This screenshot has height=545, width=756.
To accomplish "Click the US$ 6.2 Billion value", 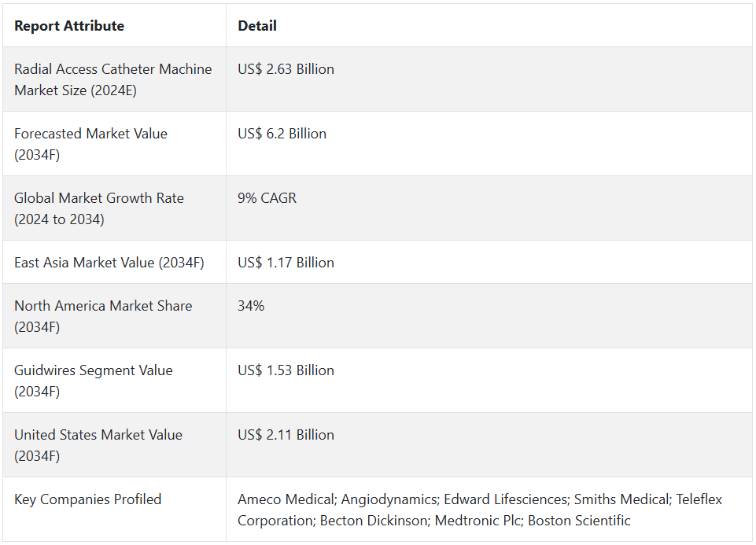I will coord(282,134).
